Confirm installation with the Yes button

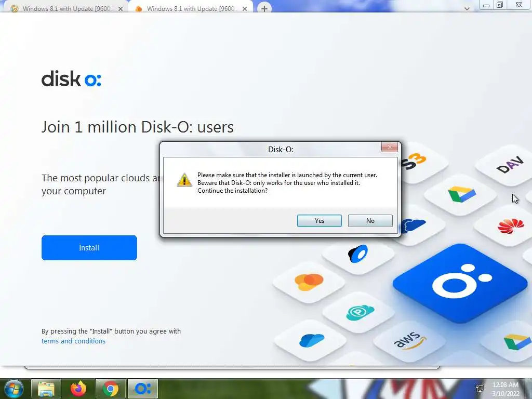pos(320,220)
